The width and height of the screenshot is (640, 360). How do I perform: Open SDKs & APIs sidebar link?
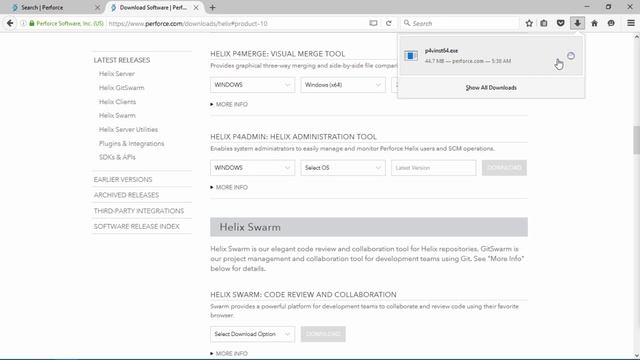point(117,157)
